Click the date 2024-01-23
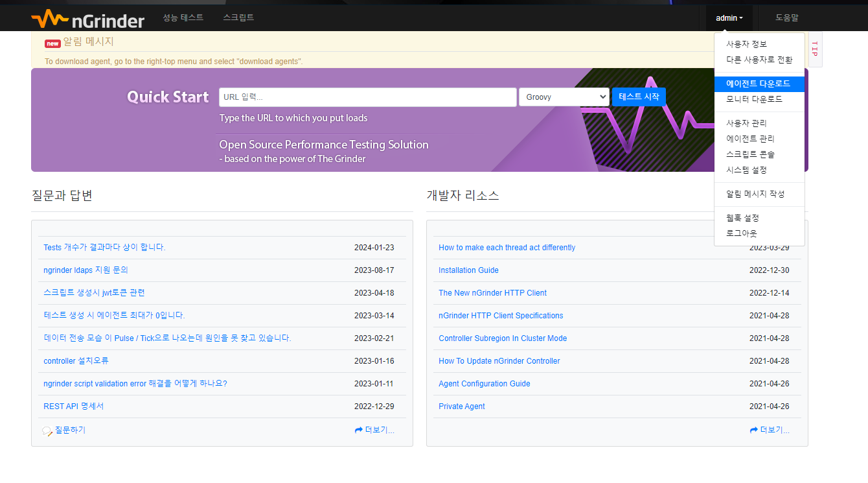The height and width of the screenshot is (483, 868). click(374, 248)
